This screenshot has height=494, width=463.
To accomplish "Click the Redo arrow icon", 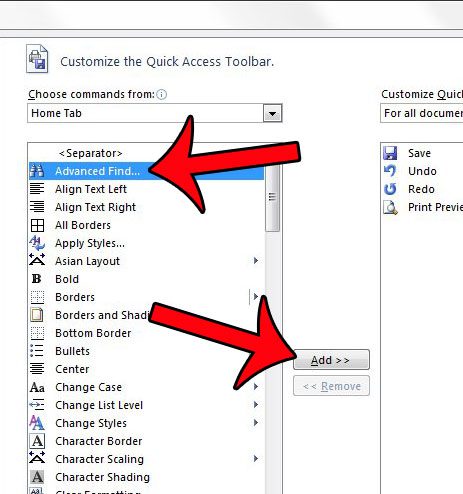I will tap(390, 189).
